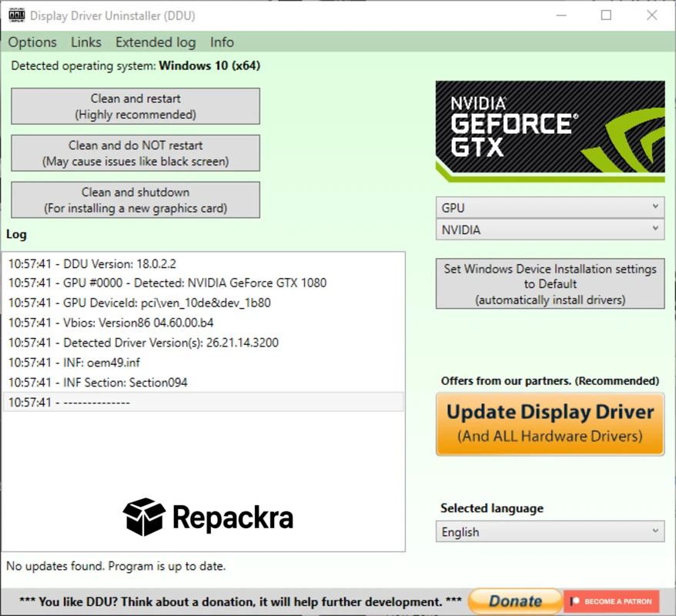Click the DDU app icon in title bar

coord(16,15)
